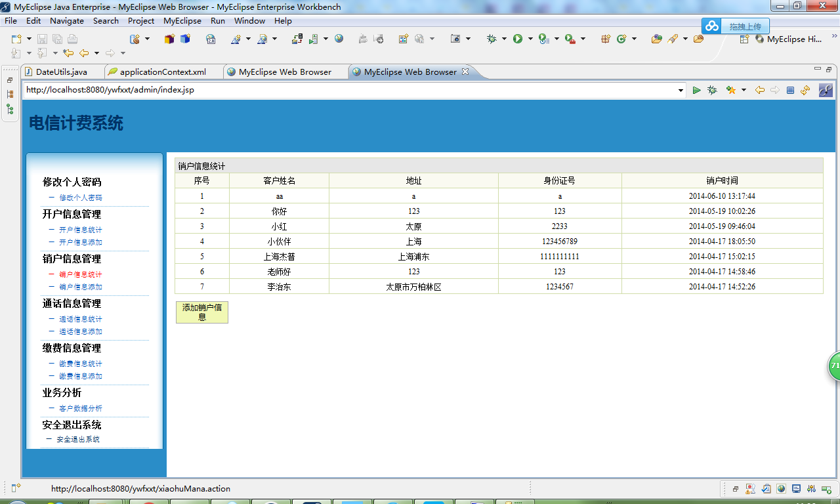Open the 销户信息统计 link in sidebar
The height and width of the screenshot is (504, 840).
[x=80, y=274]
